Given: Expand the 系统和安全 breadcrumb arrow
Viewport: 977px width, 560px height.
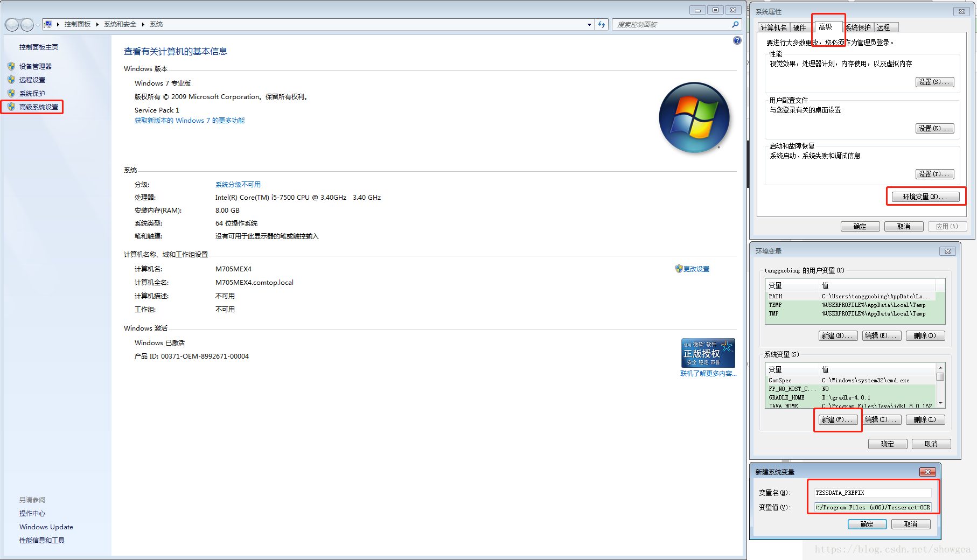Looking at the screenshot, I should 143,24.
